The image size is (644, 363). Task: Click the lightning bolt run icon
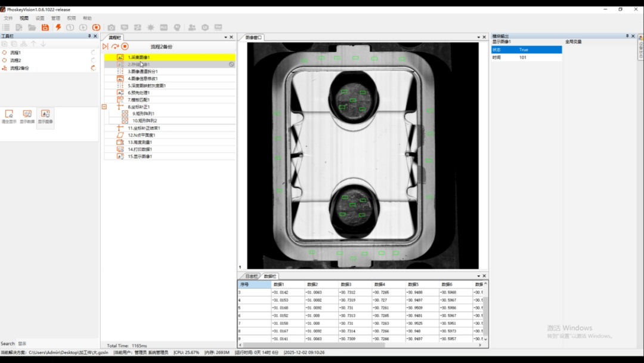tap(58, 27)
